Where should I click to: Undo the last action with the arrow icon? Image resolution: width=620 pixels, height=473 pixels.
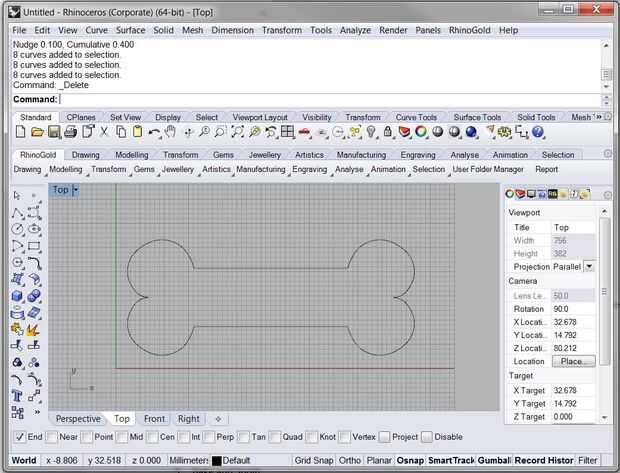coord(154,132)
